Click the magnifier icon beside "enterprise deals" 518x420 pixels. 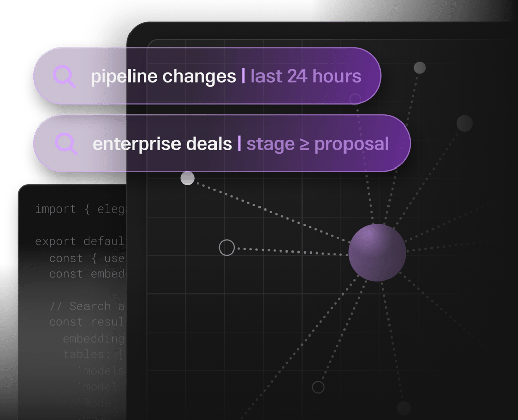(66, 144)
